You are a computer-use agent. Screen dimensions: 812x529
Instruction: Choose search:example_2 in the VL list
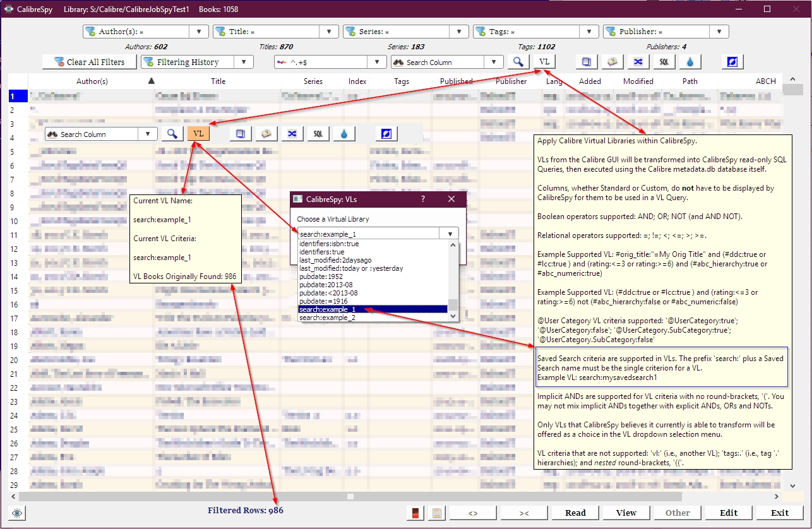373,318
